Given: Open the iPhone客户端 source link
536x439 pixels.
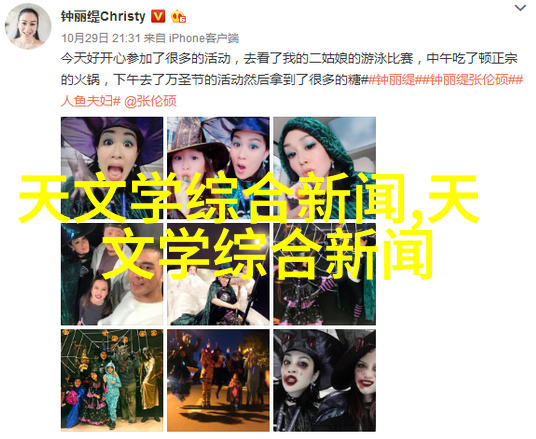Looking at the screenshot, I should coord(204,38).
